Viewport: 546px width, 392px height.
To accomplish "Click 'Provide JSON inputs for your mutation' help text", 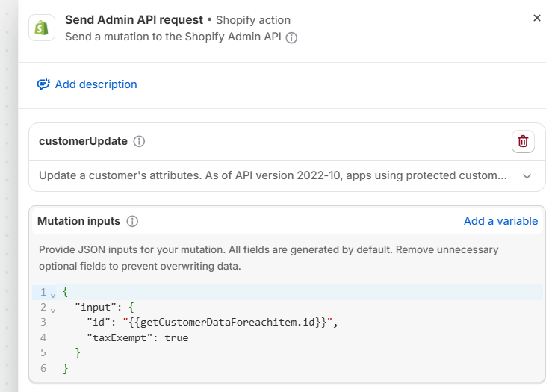I will 268,258.
